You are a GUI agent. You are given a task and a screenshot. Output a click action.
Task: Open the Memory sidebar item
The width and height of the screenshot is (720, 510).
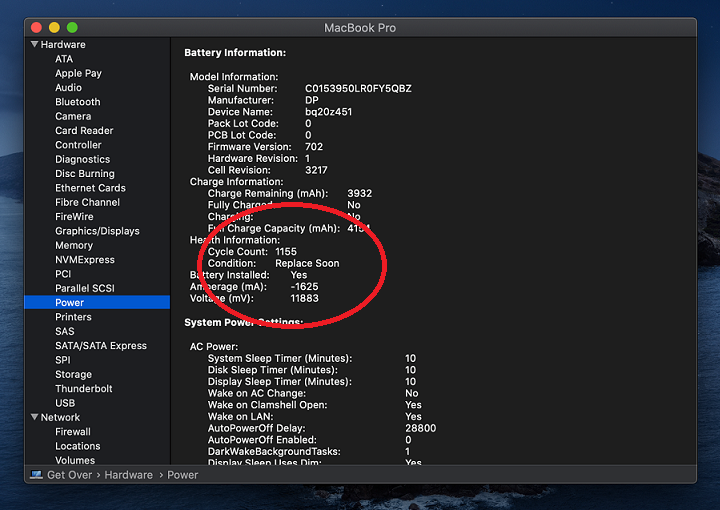tap(73, 245)
